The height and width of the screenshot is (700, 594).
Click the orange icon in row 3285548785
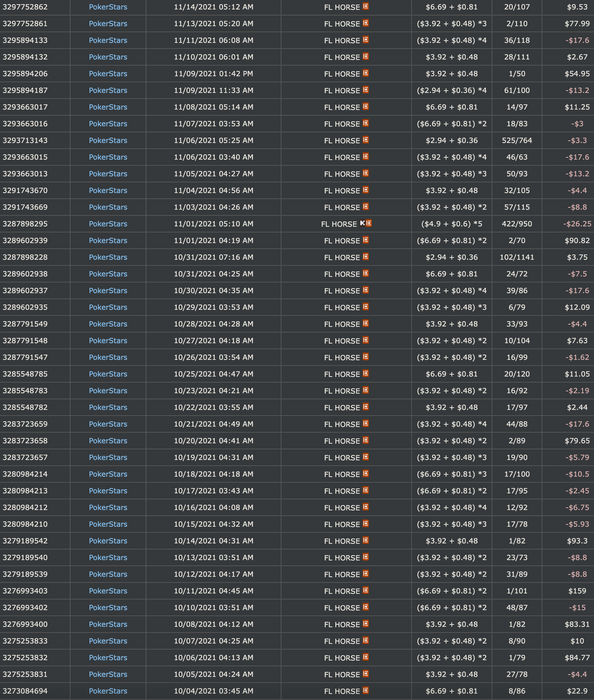coord(366,373)
